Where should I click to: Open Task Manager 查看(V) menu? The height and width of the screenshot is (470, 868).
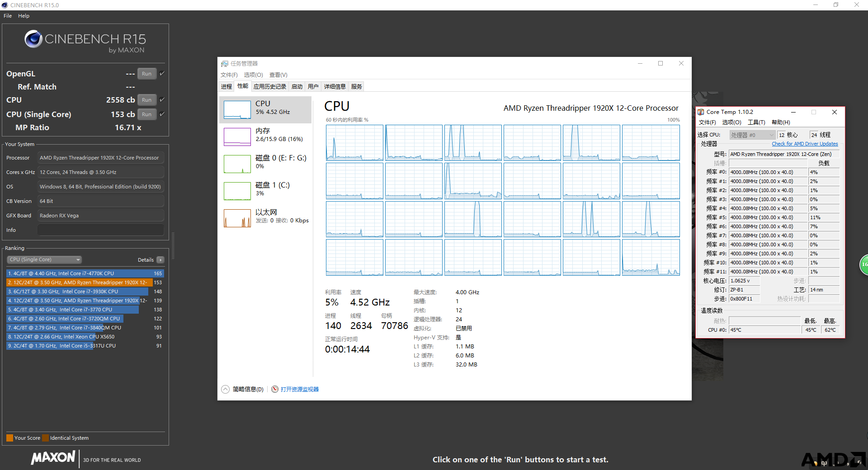[278, 75]
